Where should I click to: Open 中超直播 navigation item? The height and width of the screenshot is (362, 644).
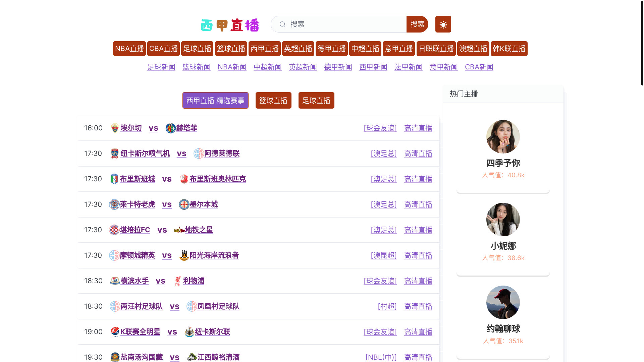[x=365, y=49]
